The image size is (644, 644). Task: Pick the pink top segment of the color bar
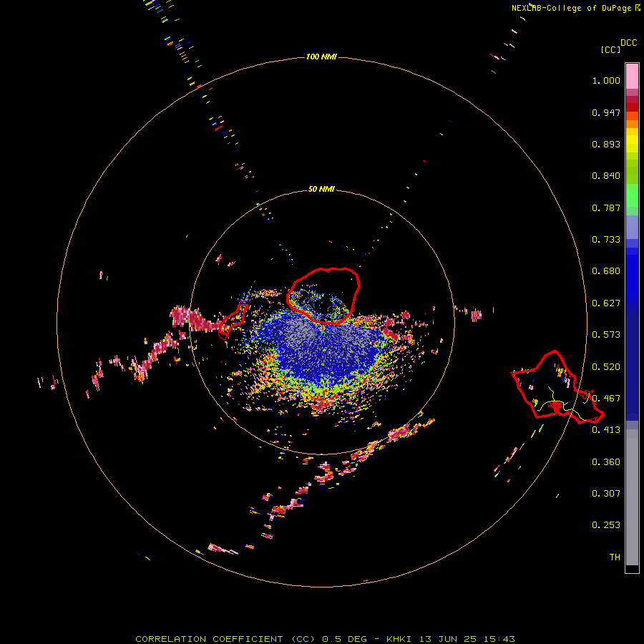[x=632, y=77]
